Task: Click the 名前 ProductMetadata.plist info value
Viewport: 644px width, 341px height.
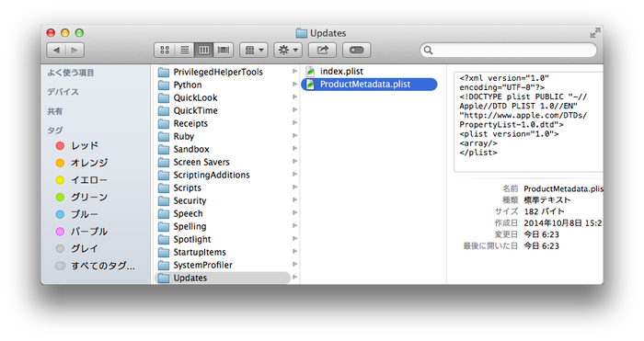Action: (563, 188)
